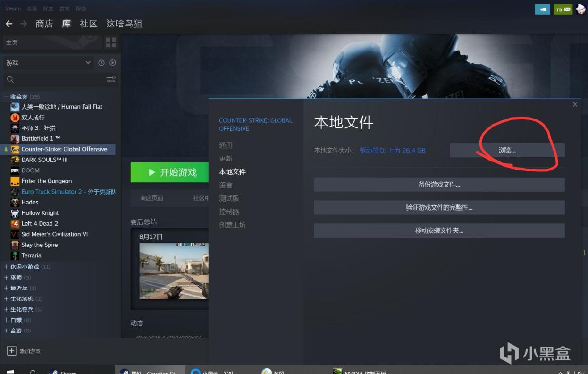
Task: Open the 8月17日 match screenshot thumbnail
Action: click(174, 271)
